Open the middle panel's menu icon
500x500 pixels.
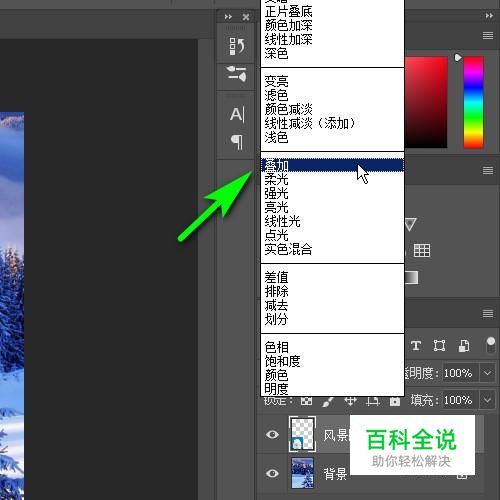[x=488, y=171]
